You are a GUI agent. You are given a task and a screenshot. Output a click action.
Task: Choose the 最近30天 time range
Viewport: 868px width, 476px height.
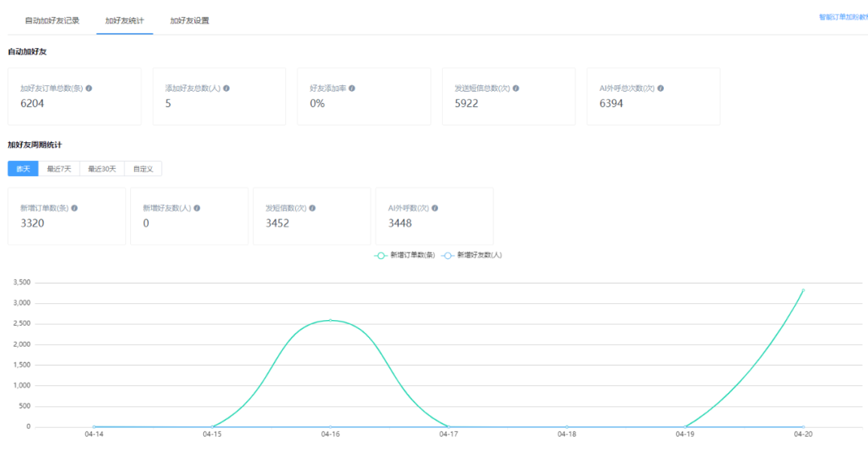(x=102, y=169)
